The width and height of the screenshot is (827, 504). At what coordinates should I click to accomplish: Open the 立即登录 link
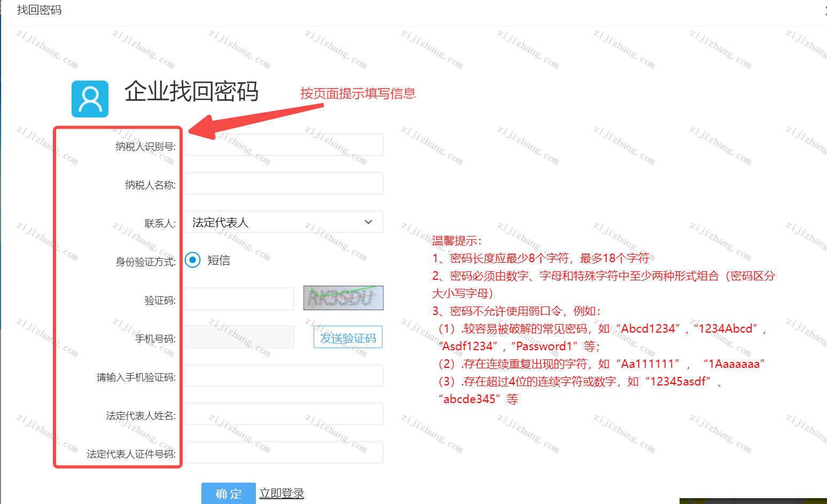(282, 493)
